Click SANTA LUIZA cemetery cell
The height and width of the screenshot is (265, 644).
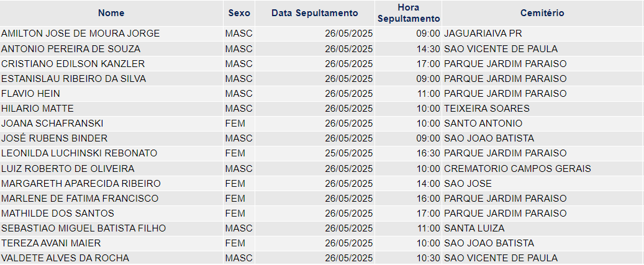(542, 228)
